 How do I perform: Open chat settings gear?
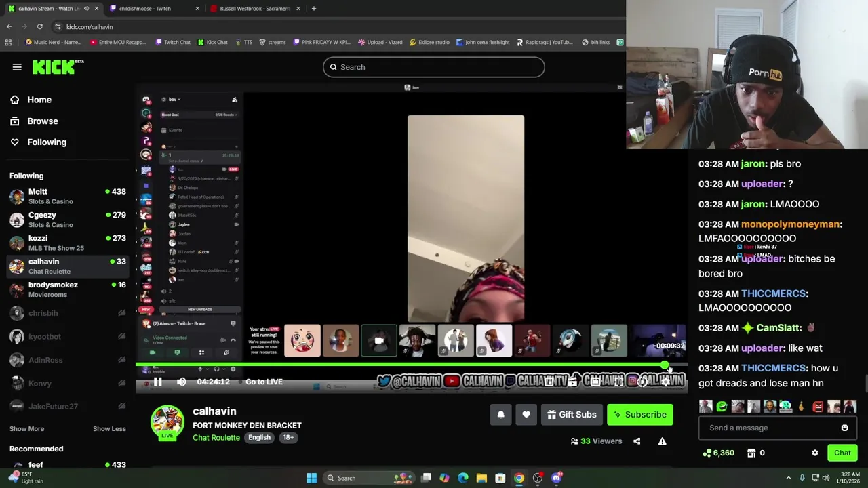pyautogui.click(x=815, y=453)
